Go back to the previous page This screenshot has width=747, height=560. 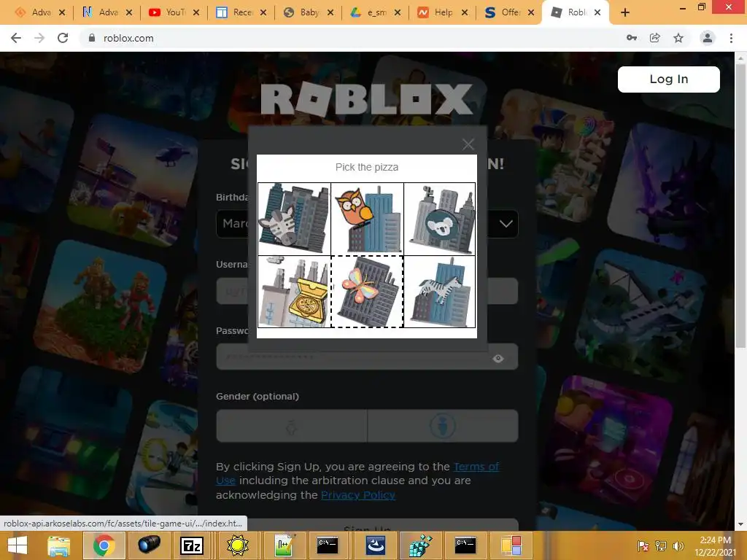16,38
